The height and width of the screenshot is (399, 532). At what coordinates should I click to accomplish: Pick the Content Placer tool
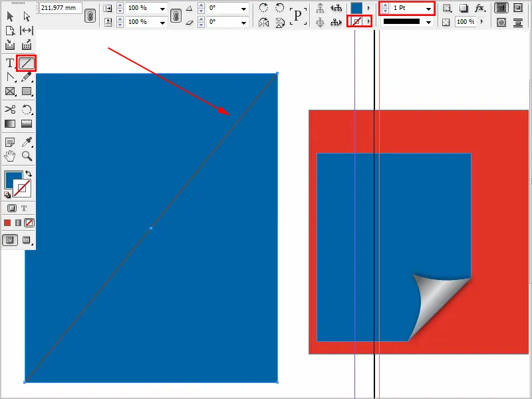(x=27, y=45)
